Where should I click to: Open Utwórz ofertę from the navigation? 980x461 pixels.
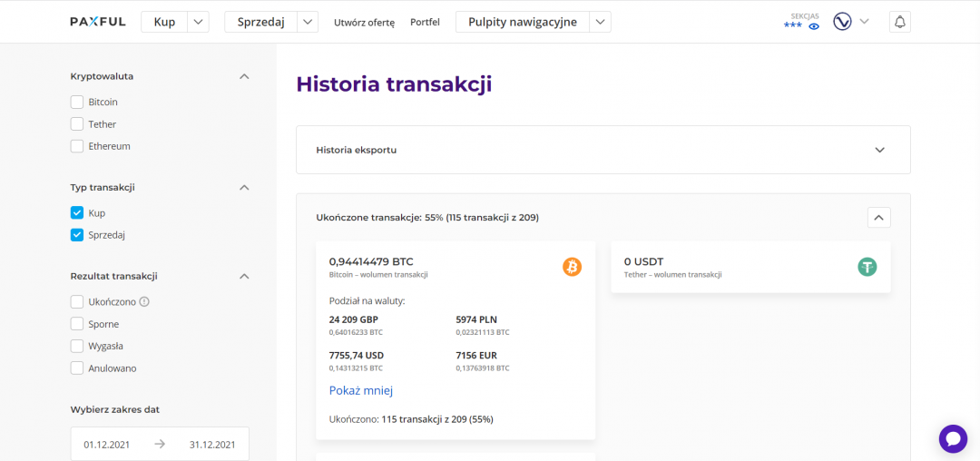[x=364, y=23]
